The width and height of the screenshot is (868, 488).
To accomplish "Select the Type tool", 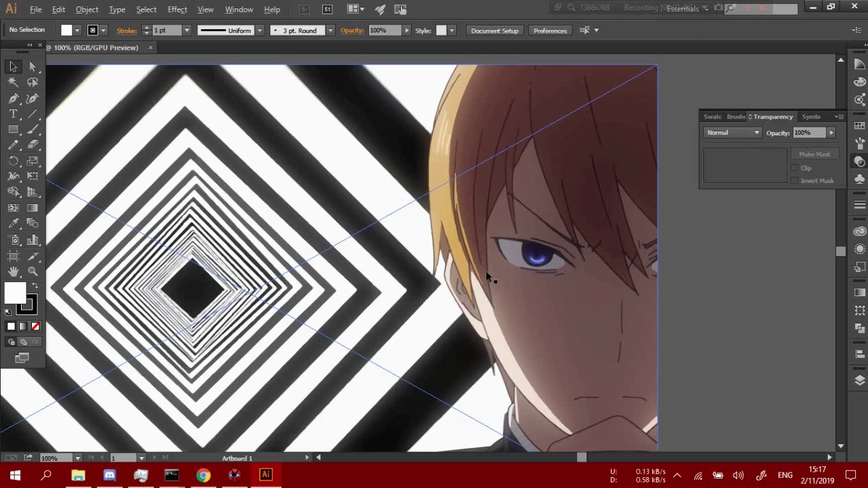I will pyautogui.click(x=13, y=114).
